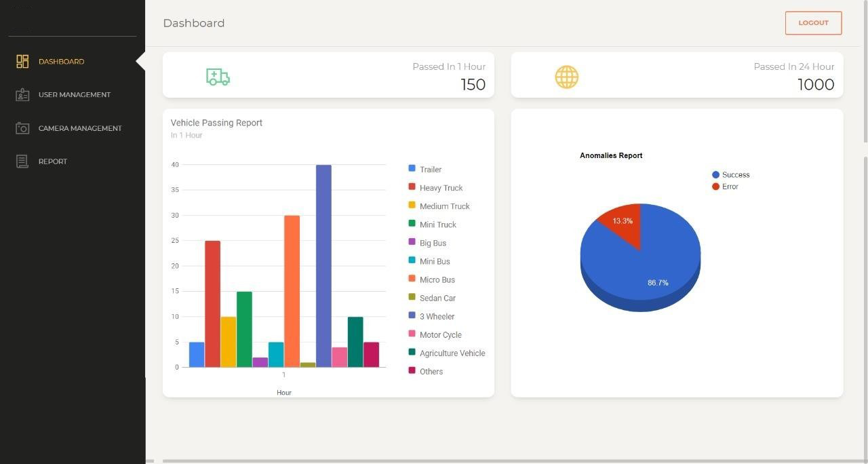This screenshot has height=464, width=868.
Task: Click the User Management ID card icon
Action: pyautogui.click(x=22, y=95)
